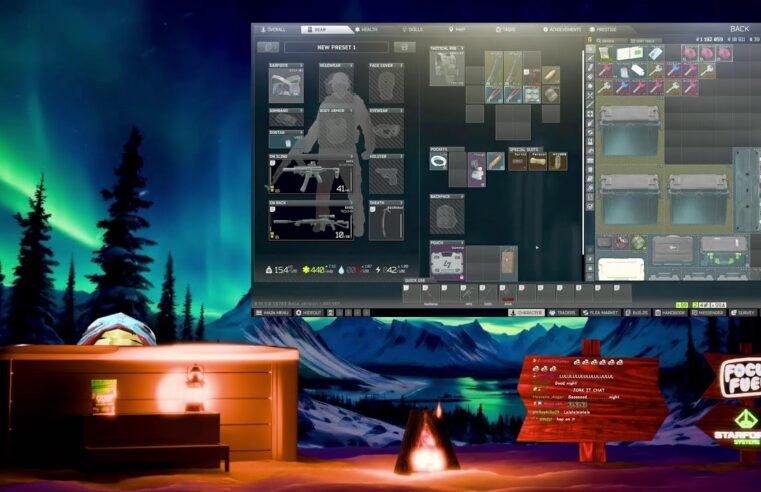Click the rouble balance in the stash header
This screenshot has height=492, width=761.
tap(712, 40)
